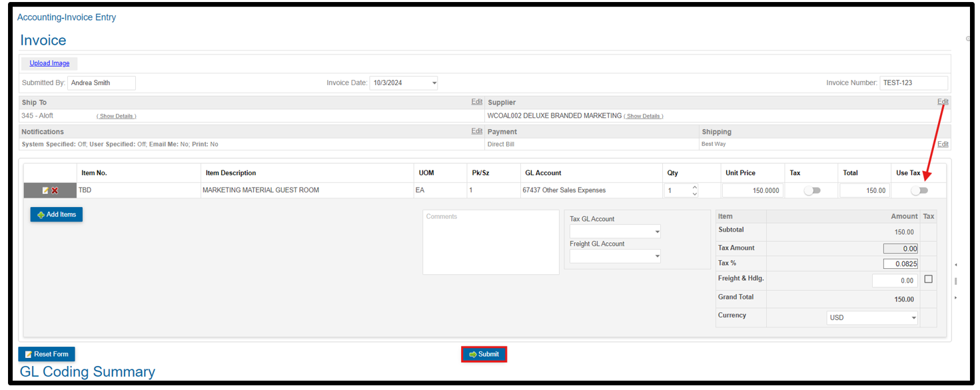Increase quantity with the up stepper arrow
The height and width of the screenshot is (390, 980).
695,187
